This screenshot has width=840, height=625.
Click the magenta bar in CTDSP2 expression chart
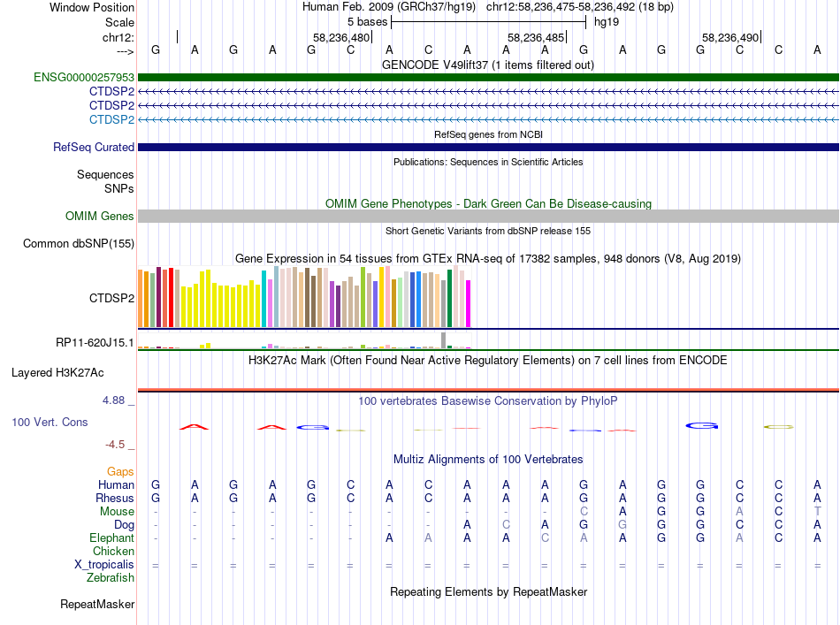pos(469,304)
